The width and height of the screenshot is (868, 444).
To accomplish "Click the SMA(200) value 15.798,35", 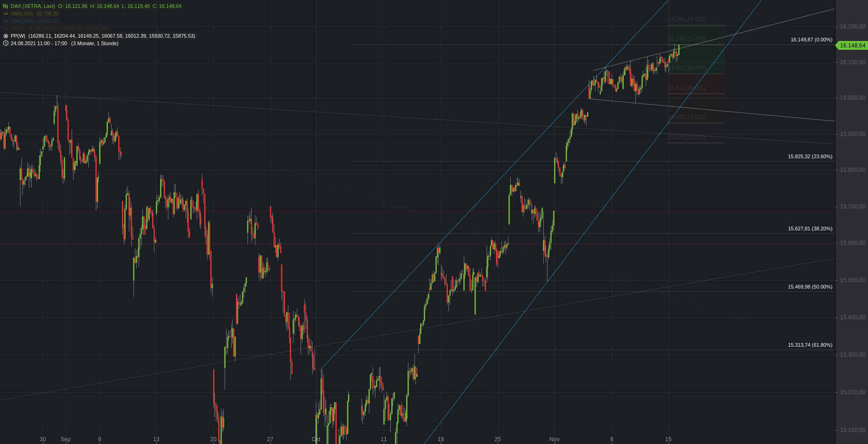I will coord(47,13).
